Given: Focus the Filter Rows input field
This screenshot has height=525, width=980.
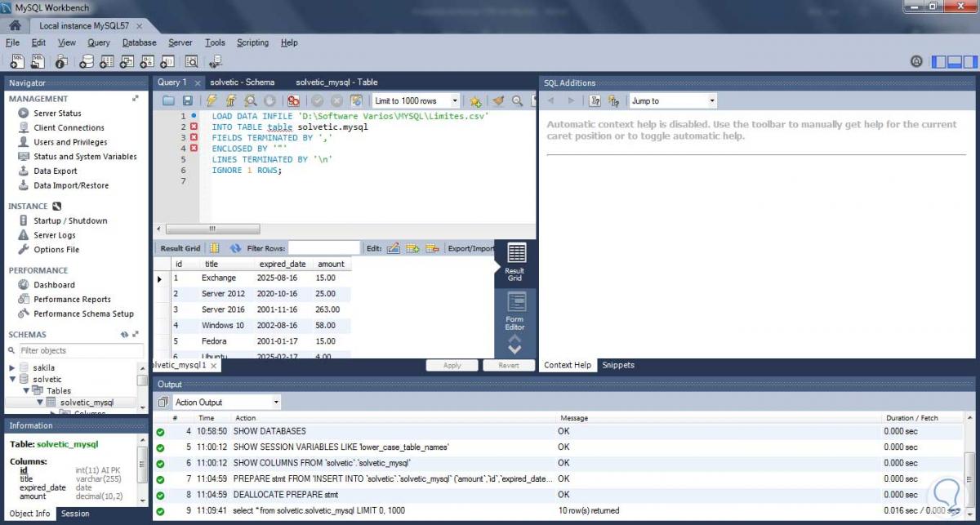Looking at the screenshot, I should click(323, 247).
